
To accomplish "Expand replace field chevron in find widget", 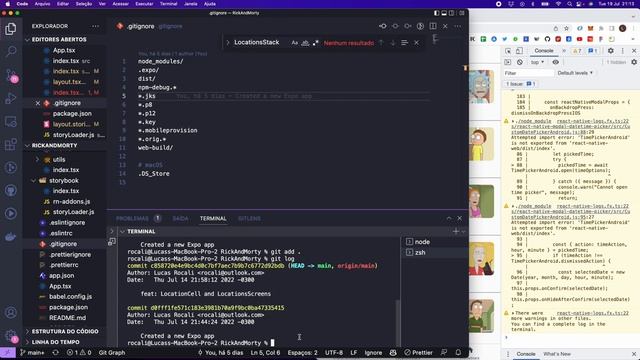I will tap(228, 42).
